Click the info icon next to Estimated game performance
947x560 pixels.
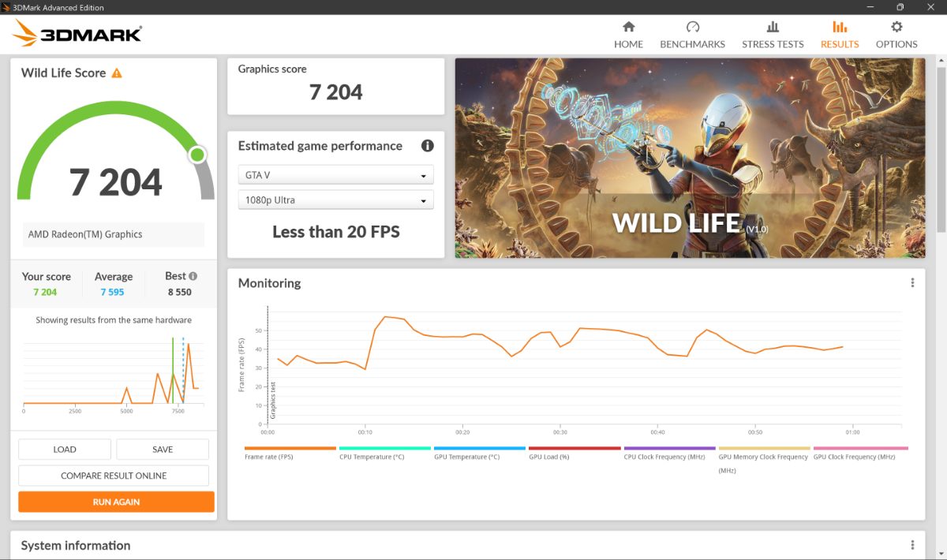[427, 146]
